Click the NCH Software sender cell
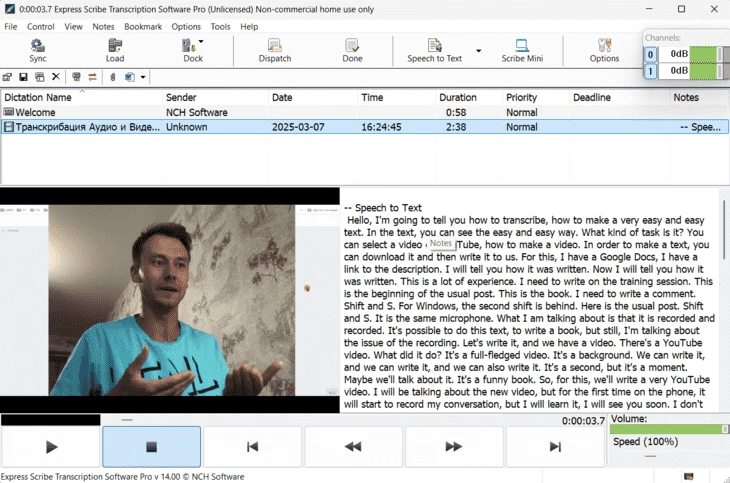Screen dimensions: 730x483 pyautogui.click(x=196, y=112)
